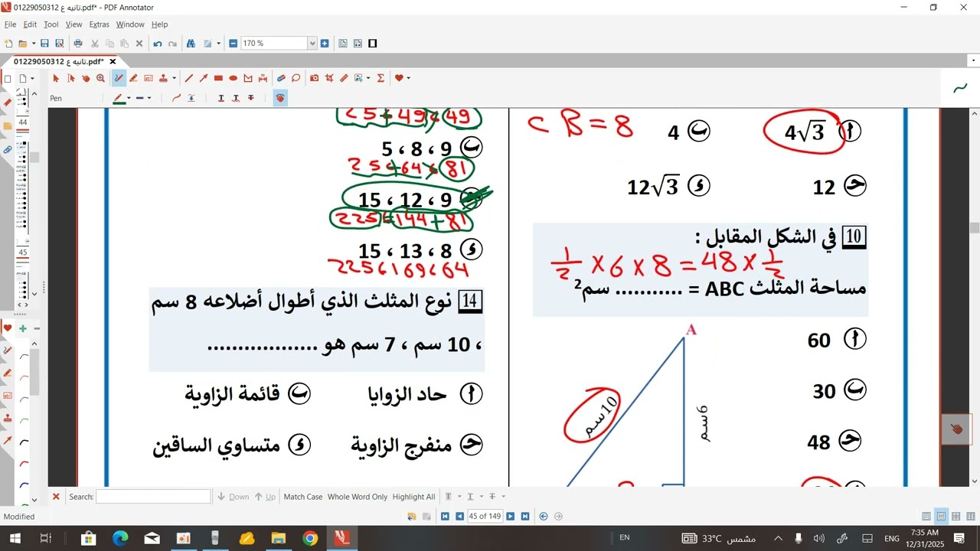The height and width of the screenshot is (551, 980).
Task: Open Chrome from the taskbar
Action: pos(310,538)
